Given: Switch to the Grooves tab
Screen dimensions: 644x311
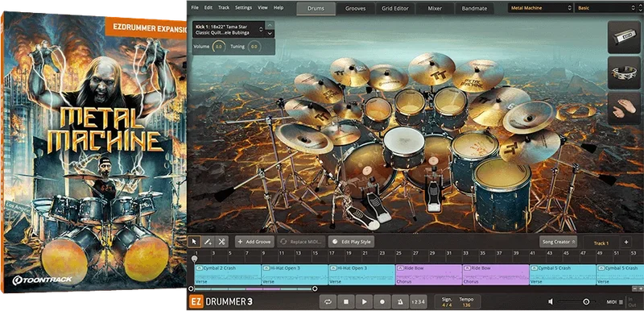Looking at the screenshot, I should tap(356, 8).
